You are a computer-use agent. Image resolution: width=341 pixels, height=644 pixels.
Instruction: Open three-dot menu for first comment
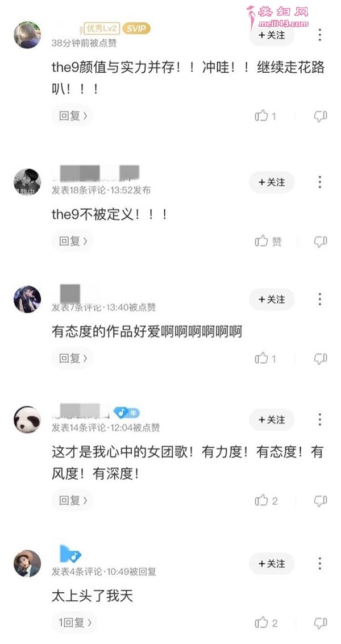319,35
